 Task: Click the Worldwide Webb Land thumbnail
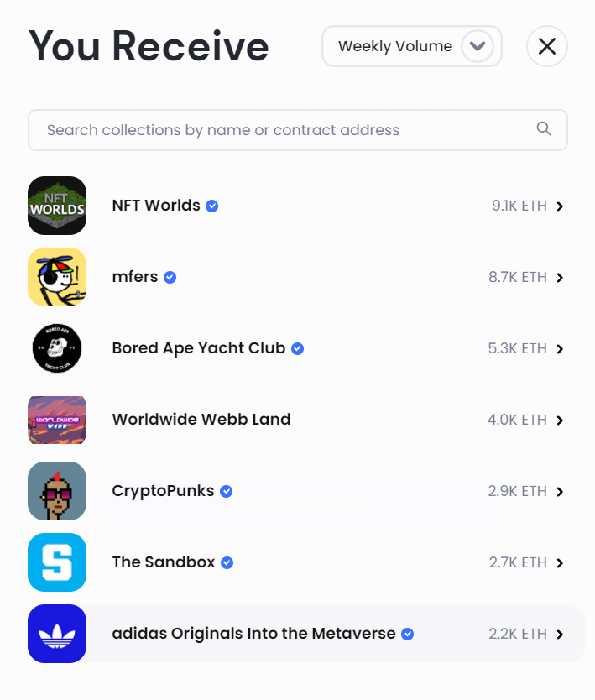pyautogui.click(x=57, y=420)
